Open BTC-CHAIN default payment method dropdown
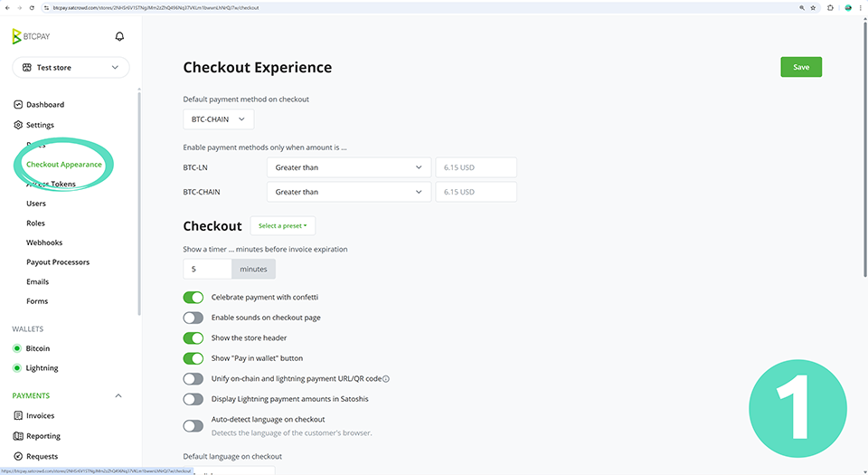 click(x=218, y=119)
